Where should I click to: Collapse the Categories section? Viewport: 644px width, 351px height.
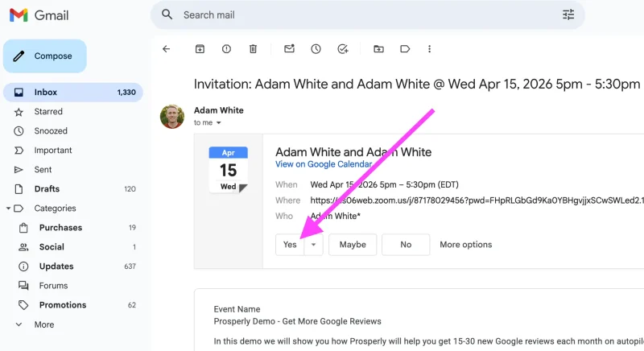[9, 209]
